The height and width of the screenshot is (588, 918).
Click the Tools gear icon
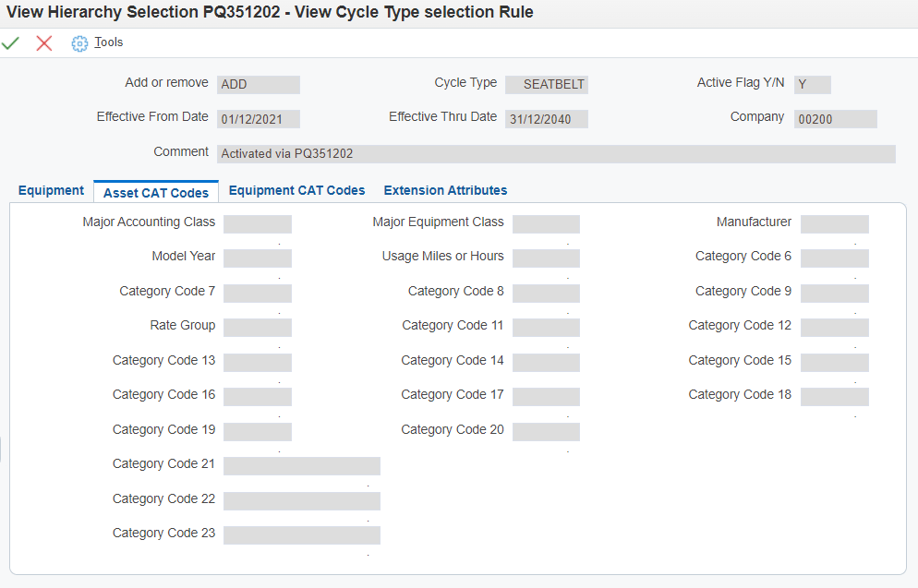79,43
